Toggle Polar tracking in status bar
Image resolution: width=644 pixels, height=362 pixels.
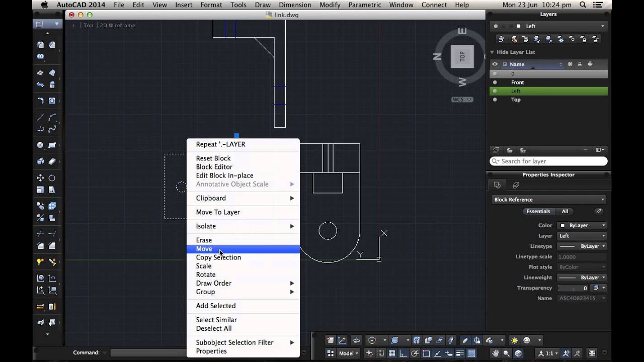pos(415,353)
